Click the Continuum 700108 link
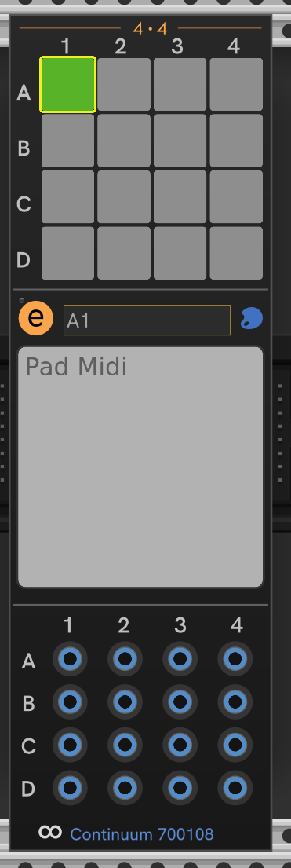 tap(142, 833)
